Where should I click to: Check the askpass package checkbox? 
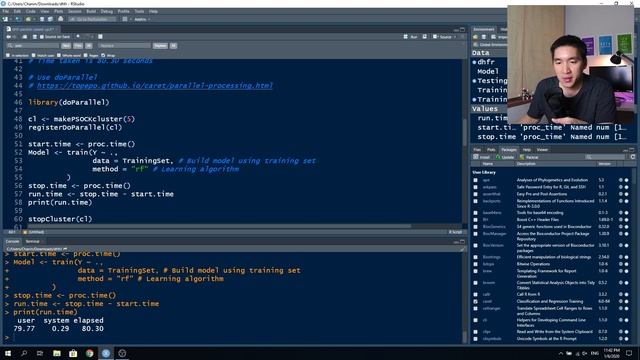coord(476,187)
